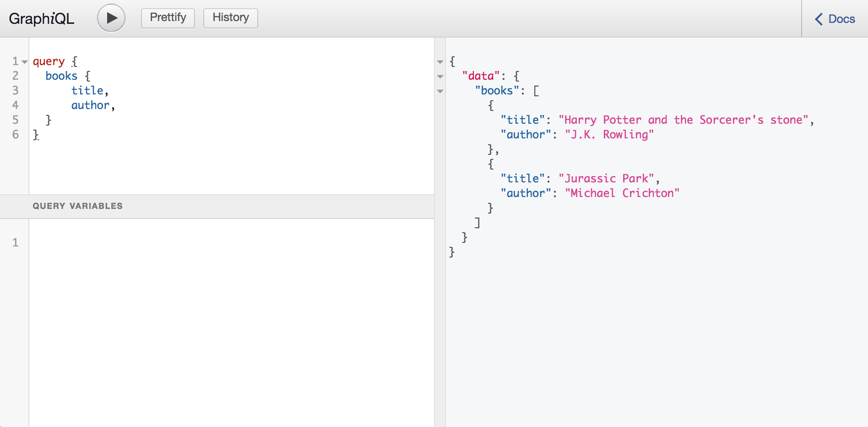Click the books field in the query editor

coord(61,76)
